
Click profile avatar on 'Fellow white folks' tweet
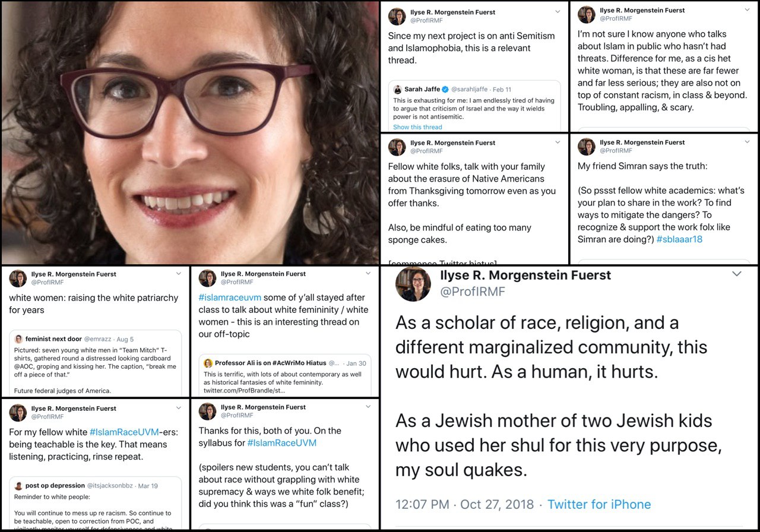click(x=397, y=147)
